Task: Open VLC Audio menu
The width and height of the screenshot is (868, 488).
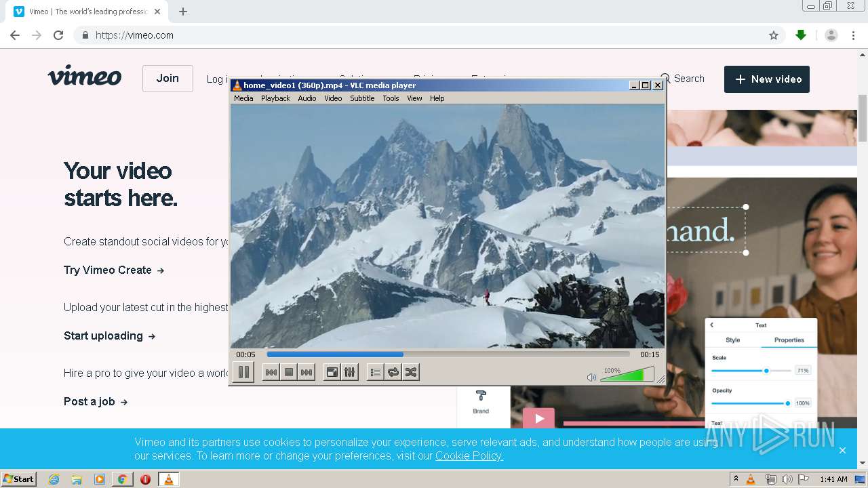Action: (x=307, y=98)
